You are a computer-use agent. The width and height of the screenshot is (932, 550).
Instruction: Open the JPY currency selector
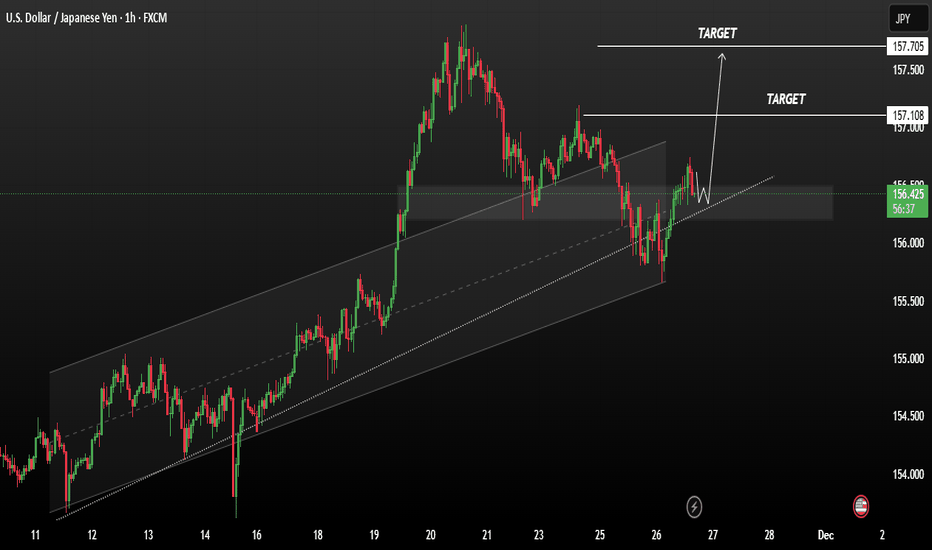903,18
